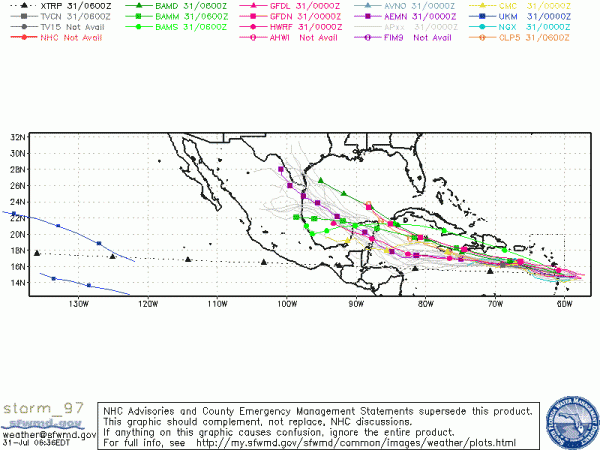Click the "UKM 31/0000Z" legend label
600x450 pixels.
[x=535, y=17]
